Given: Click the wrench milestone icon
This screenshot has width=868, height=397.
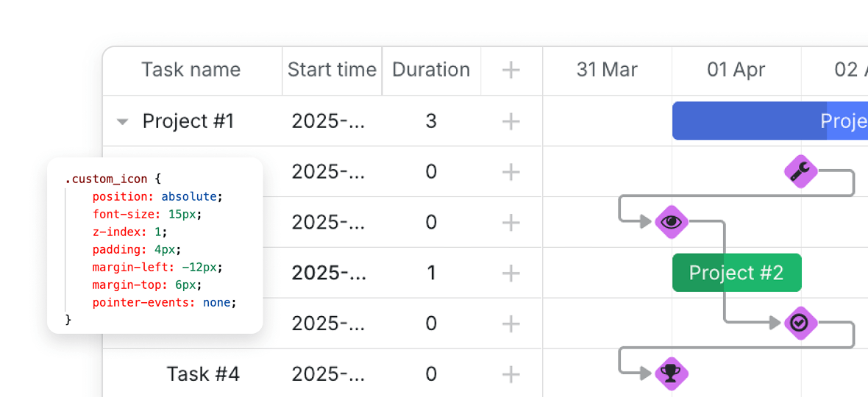Looking at the screenshot, I should point(800,172).
